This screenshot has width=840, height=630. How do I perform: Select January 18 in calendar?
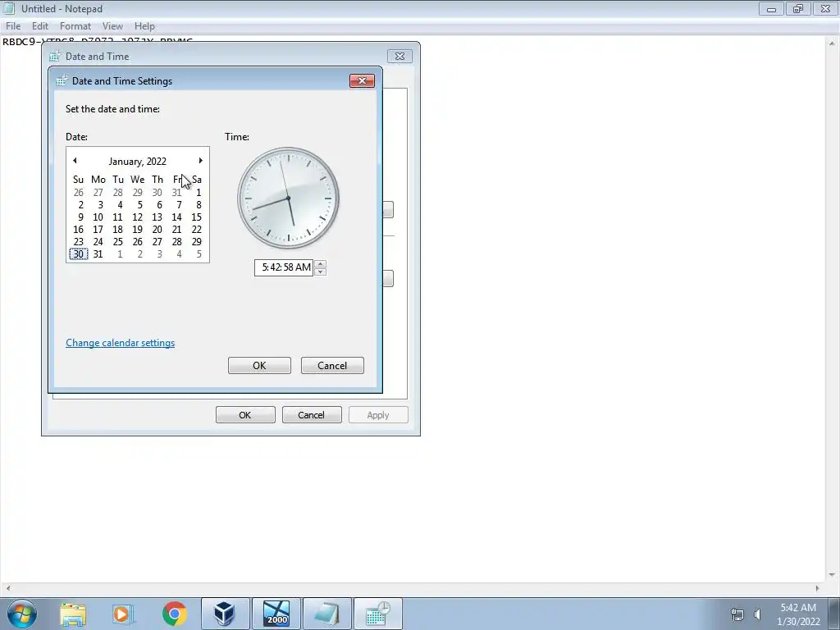pos(118,230)
